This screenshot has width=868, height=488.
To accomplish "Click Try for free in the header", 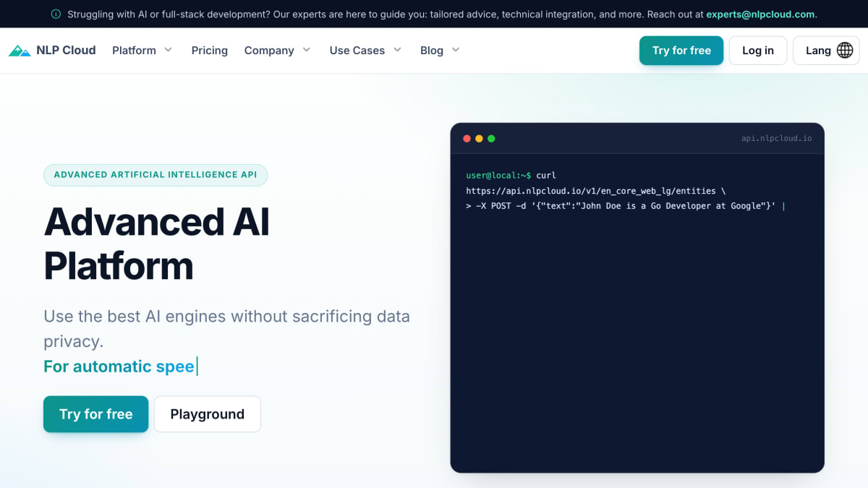I will [681, 51].
